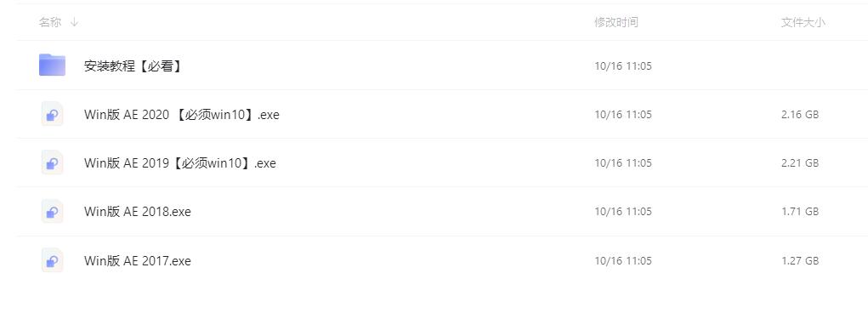
Task: Click the modified time of AE 2017 row
Action: coord(623,260)
